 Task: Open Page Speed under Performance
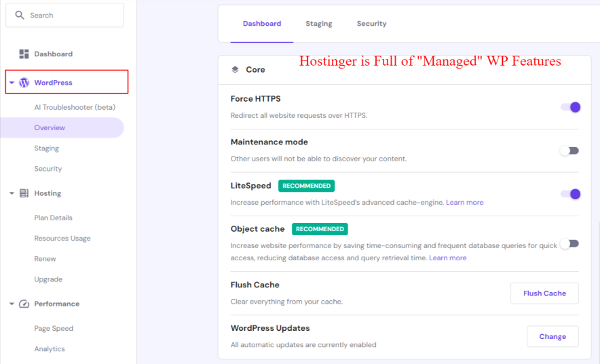(x=54, y=329)
